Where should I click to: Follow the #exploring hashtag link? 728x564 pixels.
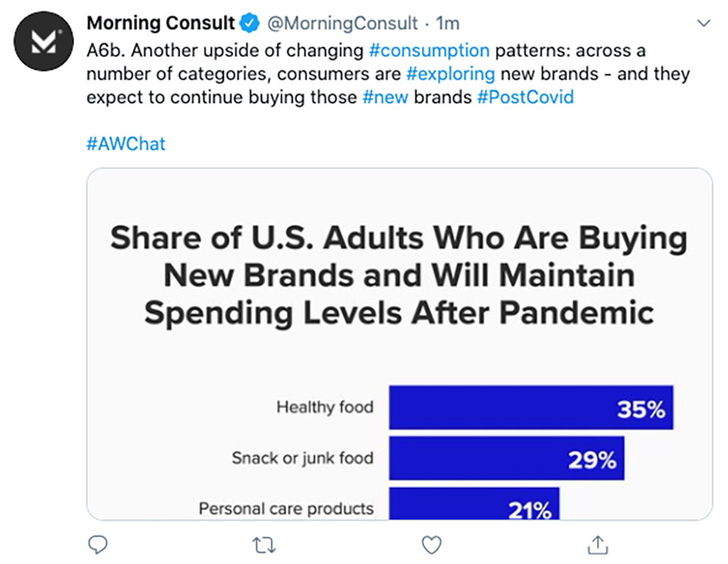point(450,74)
